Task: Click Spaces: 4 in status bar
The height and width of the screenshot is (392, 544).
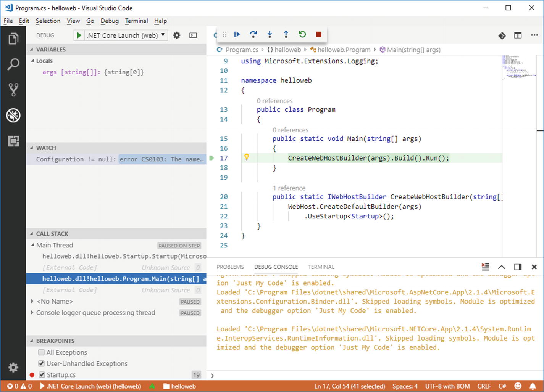Action: coord(405,386)
